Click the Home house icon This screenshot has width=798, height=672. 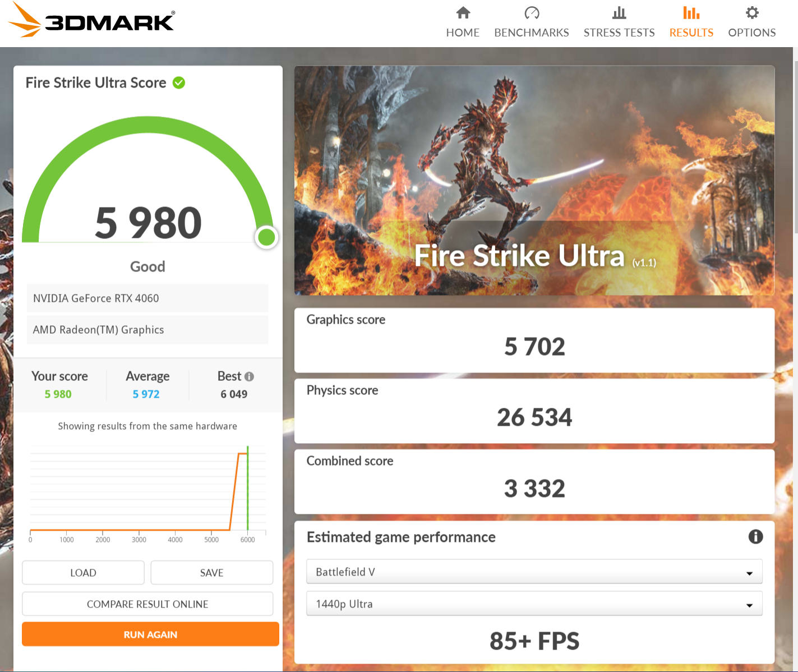point(463,13)
